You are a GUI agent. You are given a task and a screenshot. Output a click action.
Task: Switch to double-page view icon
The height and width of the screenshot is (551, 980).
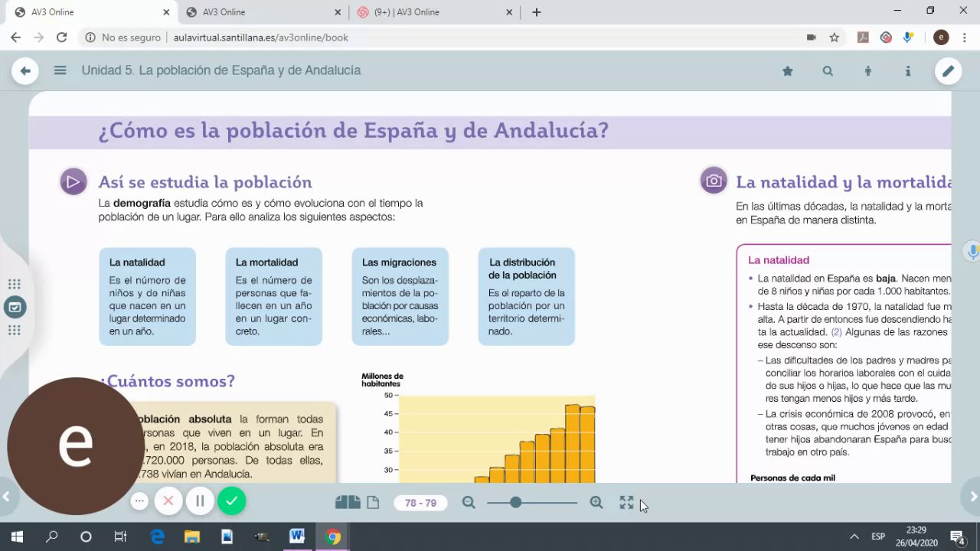(348, 503)
